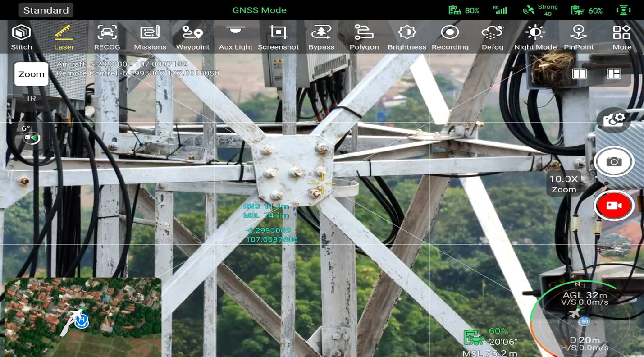Screen dimensions: 644x357
Task: Select the Zoom camera view
Action: 32,74
